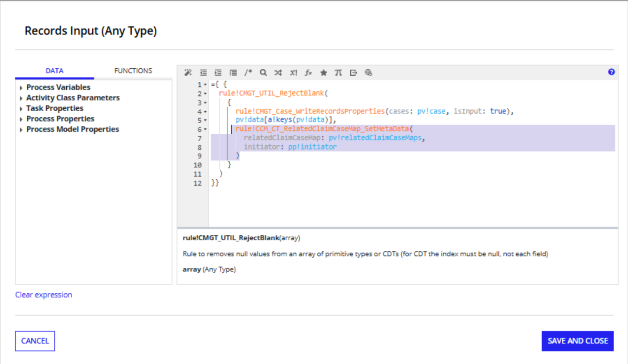Collapse the code fold arrow at line 4
The width and height of the screenshot is (628, 364).
click(x=205, y=112)
